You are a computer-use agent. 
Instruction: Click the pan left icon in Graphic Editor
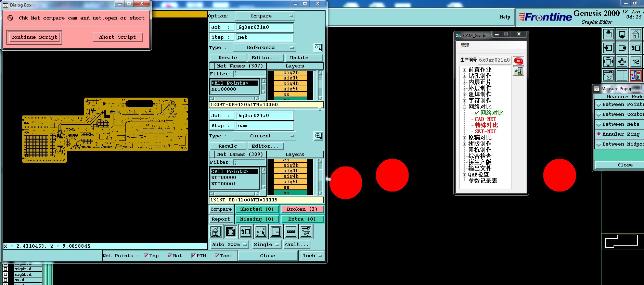coord(608,48)
